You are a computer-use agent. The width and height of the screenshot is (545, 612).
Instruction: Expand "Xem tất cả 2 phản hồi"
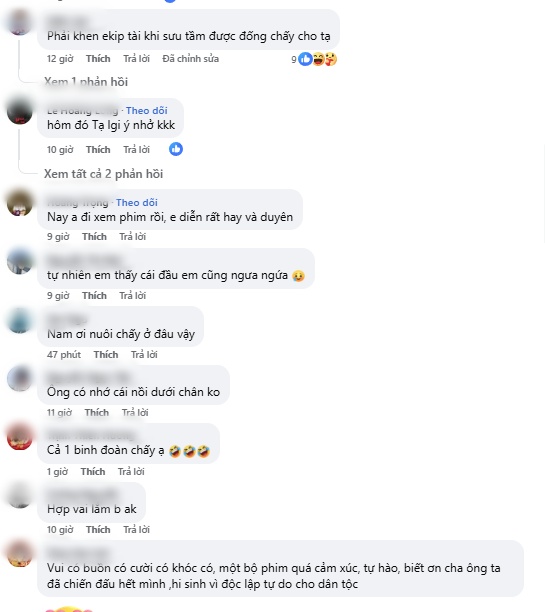103,174
